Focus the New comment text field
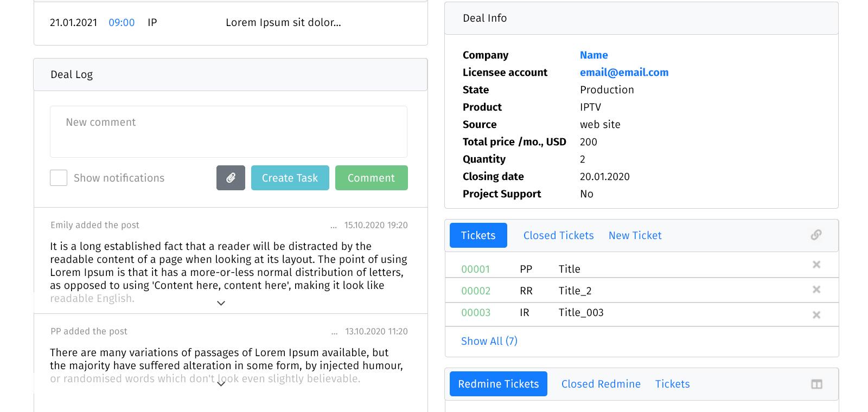 (228, 132)
